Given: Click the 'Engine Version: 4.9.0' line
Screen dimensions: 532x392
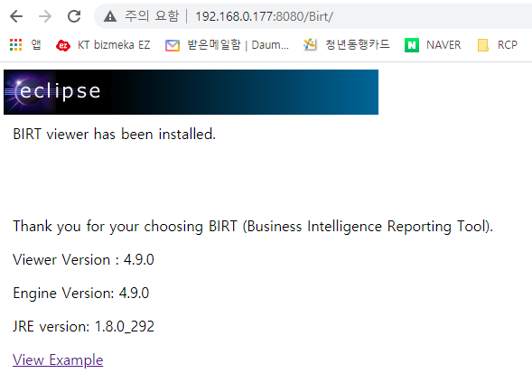Looking at the screenshot, I should [81, 294].
